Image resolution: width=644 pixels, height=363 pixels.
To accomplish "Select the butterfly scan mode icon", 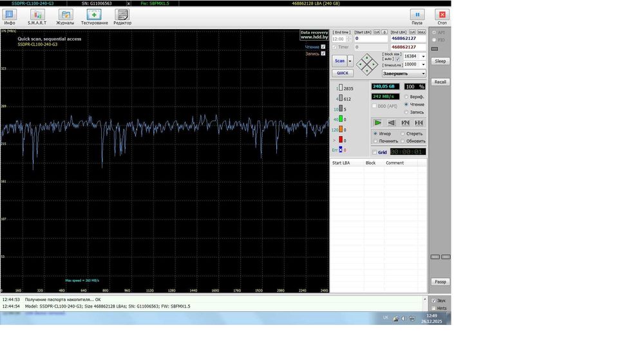I will pyautogui.click(x=419, y=123).
